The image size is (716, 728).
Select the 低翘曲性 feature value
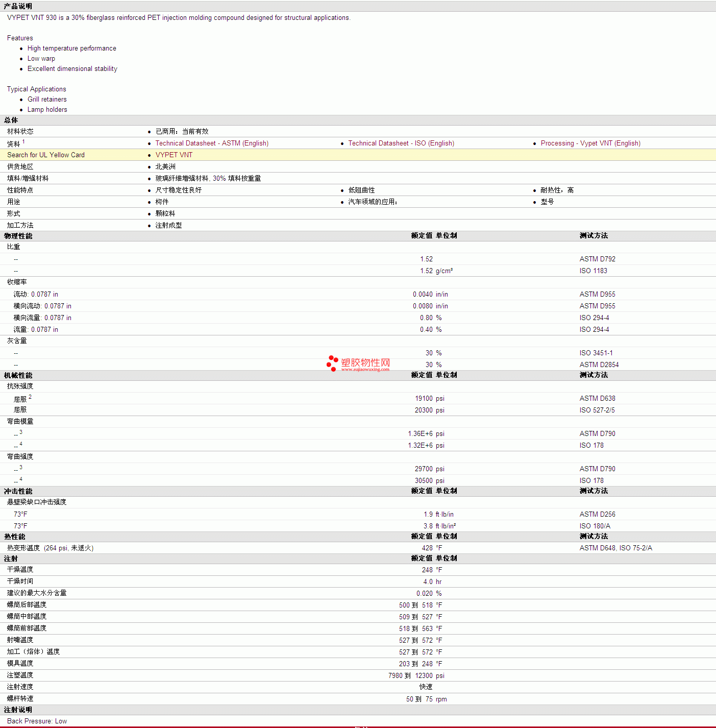click(x=362, y=190)
